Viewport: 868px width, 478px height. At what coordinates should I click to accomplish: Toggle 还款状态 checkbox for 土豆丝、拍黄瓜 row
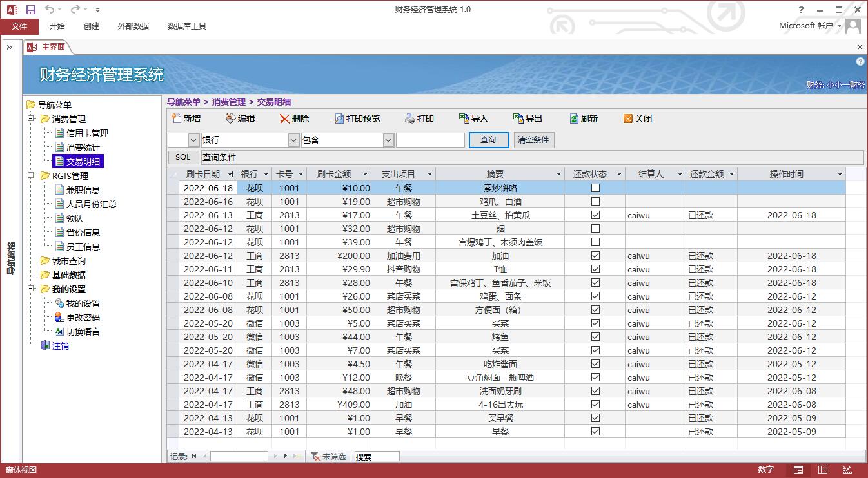tap(595, 215)
